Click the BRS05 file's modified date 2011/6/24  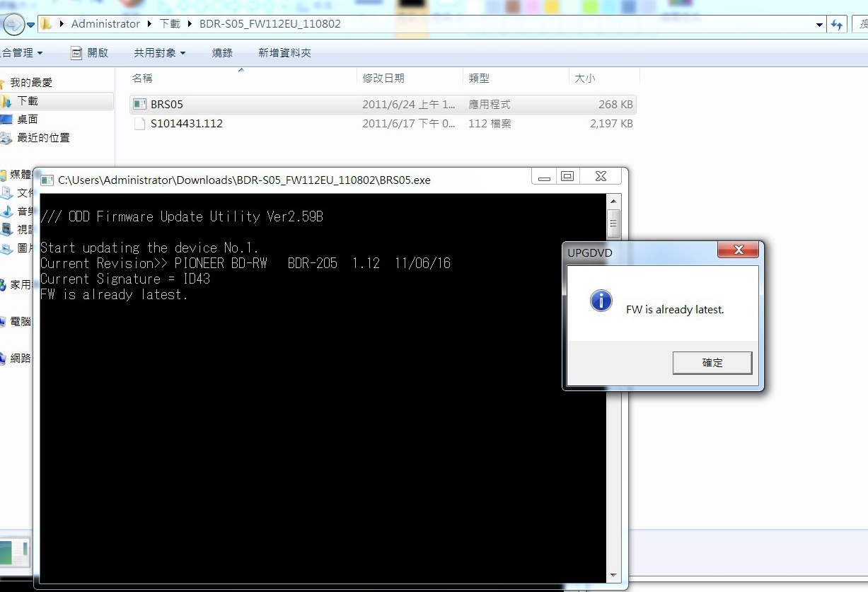click(x=409, y=105)
